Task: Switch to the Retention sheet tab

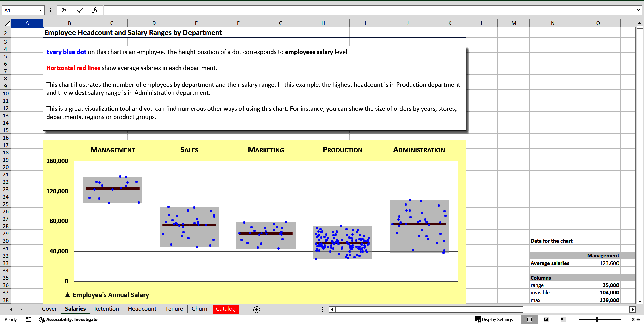Action: 106,309
